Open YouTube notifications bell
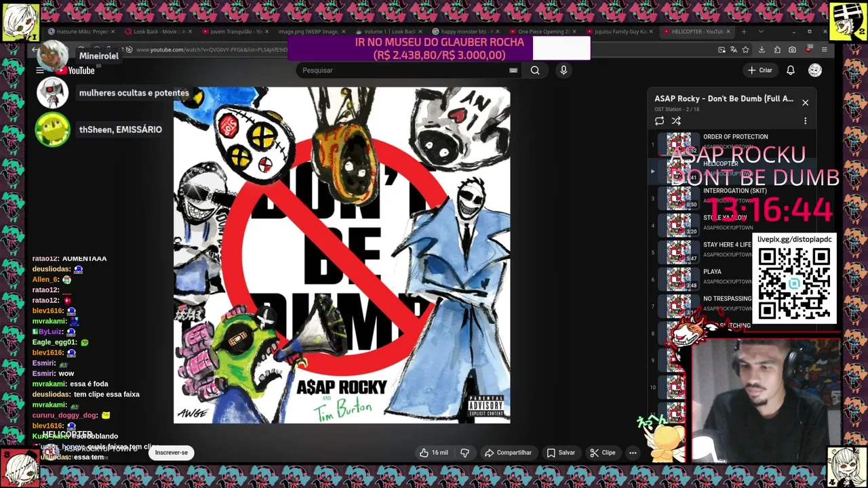Image resolution: width=868 pixels, height=488 pixels. [x=791, y=70]
